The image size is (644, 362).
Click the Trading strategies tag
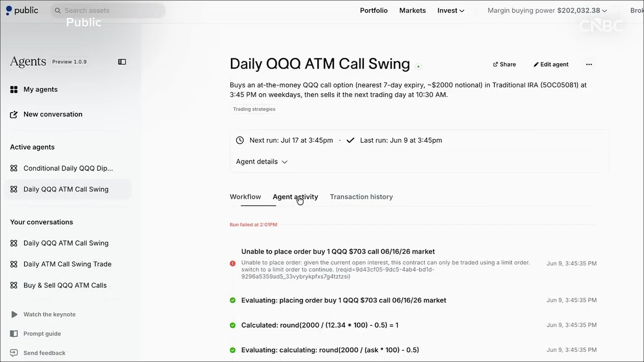(254, 109)
